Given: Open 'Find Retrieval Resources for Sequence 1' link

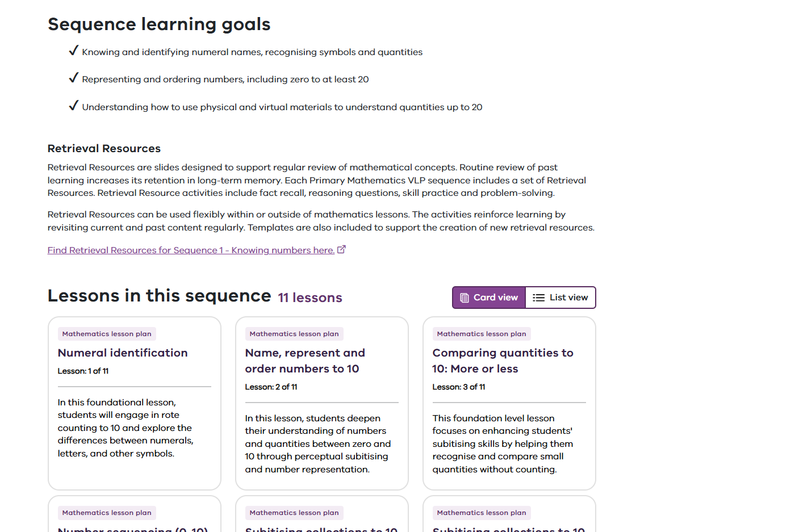Looking at the screenshot, I should [191, 250].
